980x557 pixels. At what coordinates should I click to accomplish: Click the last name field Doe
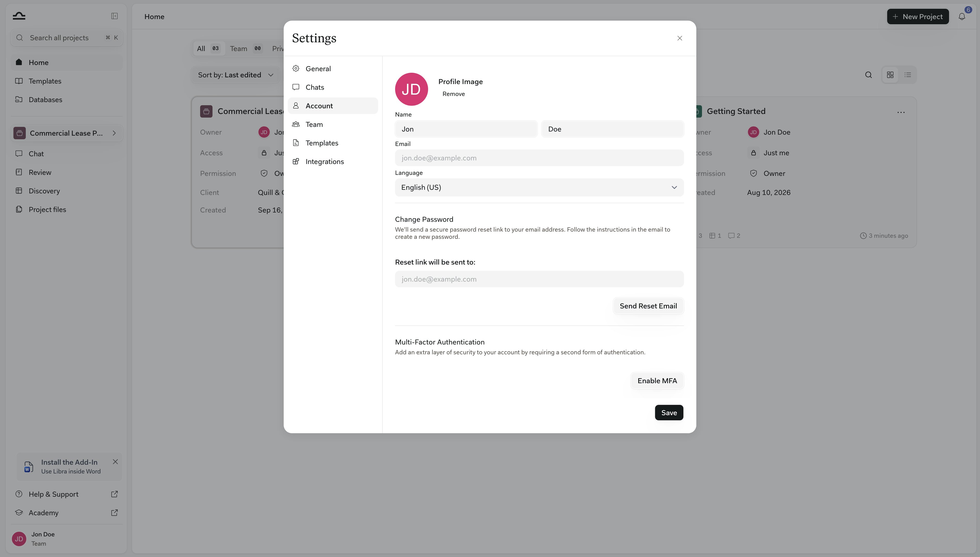tap(613, 129)
